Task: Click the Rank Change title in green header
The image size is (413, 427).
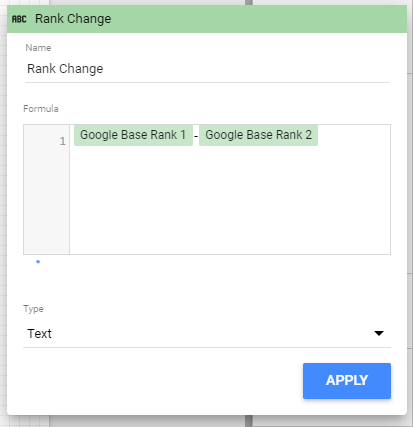Action: click(x=73, y=19)
